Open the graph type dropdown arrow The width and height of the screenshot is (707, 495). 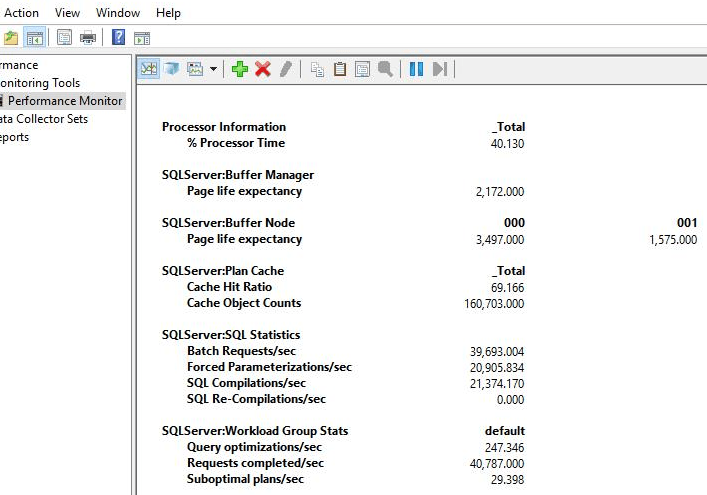coord(213,69)
